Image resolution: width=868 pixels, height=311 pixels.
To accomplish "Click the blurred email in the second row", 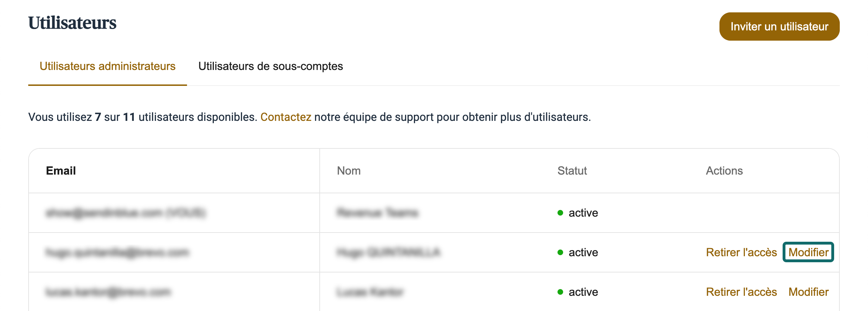I will tap(117, 252).
